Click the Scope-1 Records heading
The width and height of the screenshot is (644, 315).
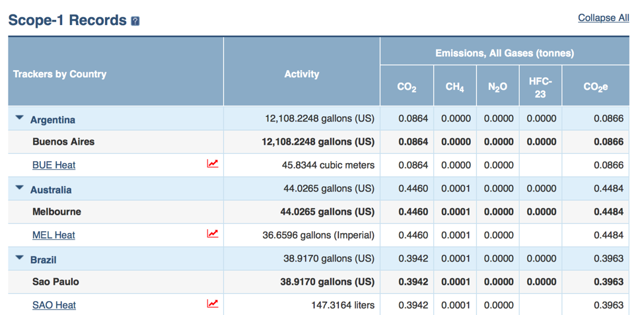point(67,20)
